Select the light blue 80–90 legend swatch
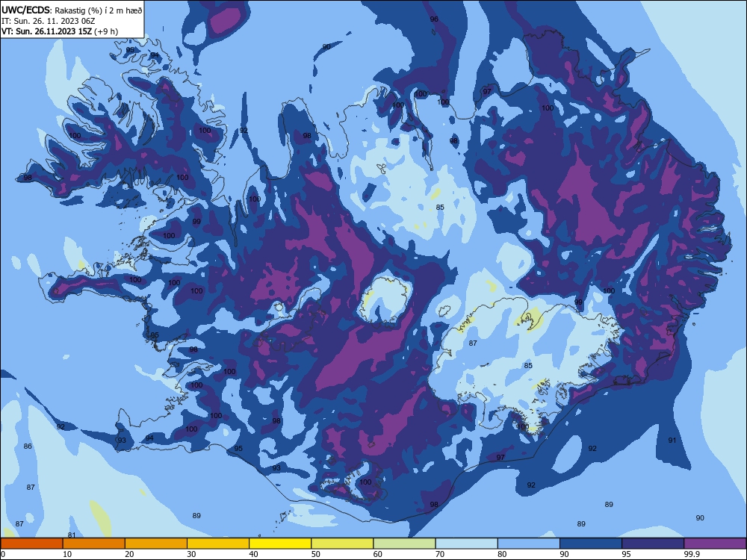Screen dimensions: 747x560 point(529,544)
